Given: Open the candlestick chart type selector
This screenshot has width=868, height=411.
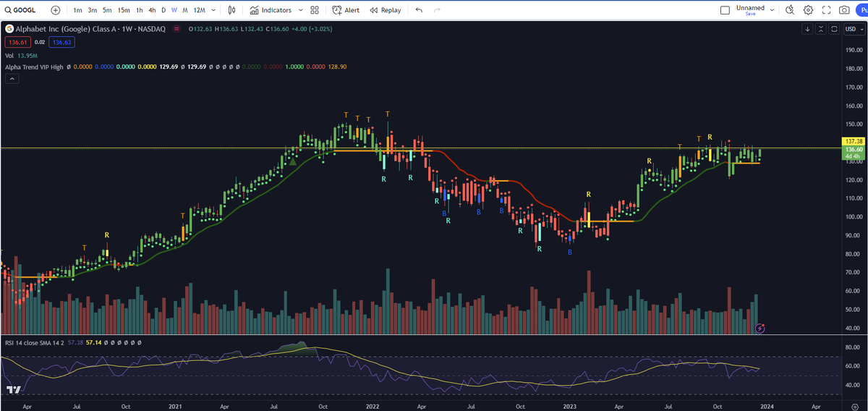Looking at the screenshot, I should pos(231,10).
